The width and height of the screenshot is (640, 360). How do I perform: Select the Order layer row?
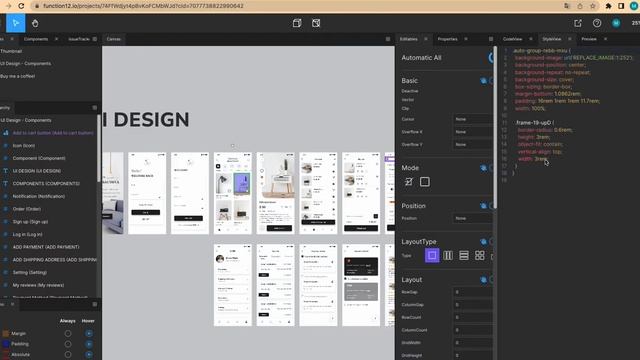pos(27,209)
